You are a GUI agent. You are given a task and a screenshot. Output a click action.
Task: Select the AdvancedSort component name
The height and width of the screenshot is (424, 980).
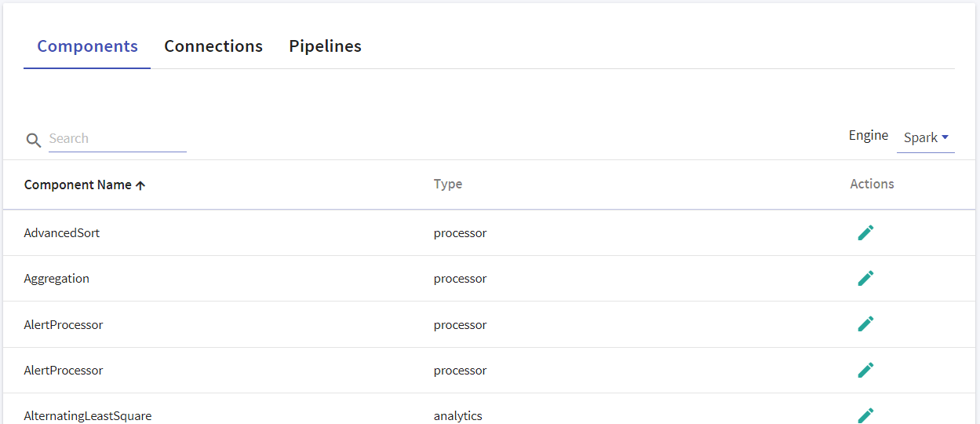62,233
